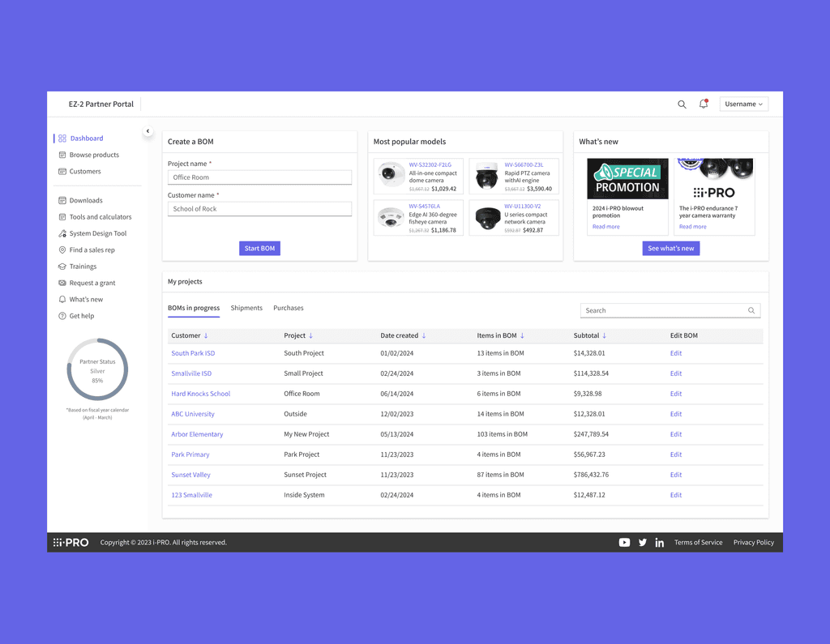Click the Customers sidebar icon

pyautogui.click(x=62, y=172)
